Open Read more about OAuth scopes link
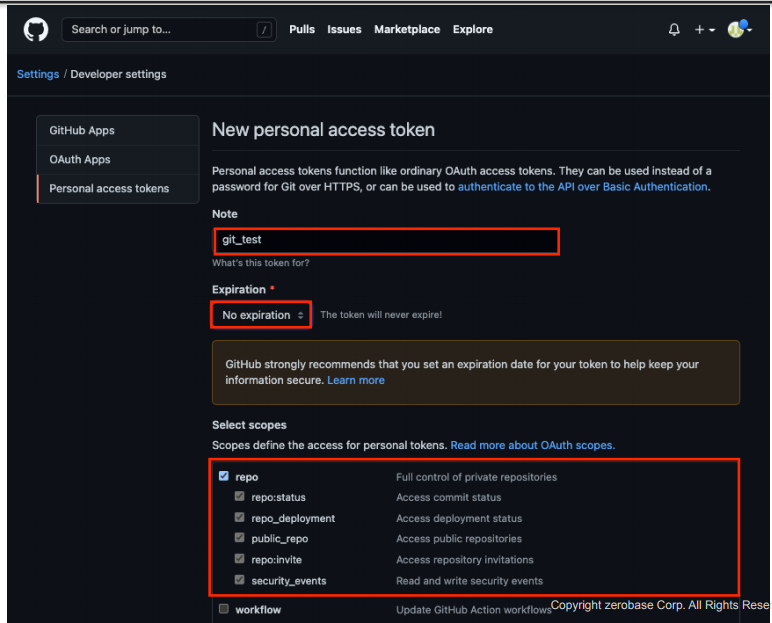Viewport: 772px width, 623px height. [x=532, y=445]
